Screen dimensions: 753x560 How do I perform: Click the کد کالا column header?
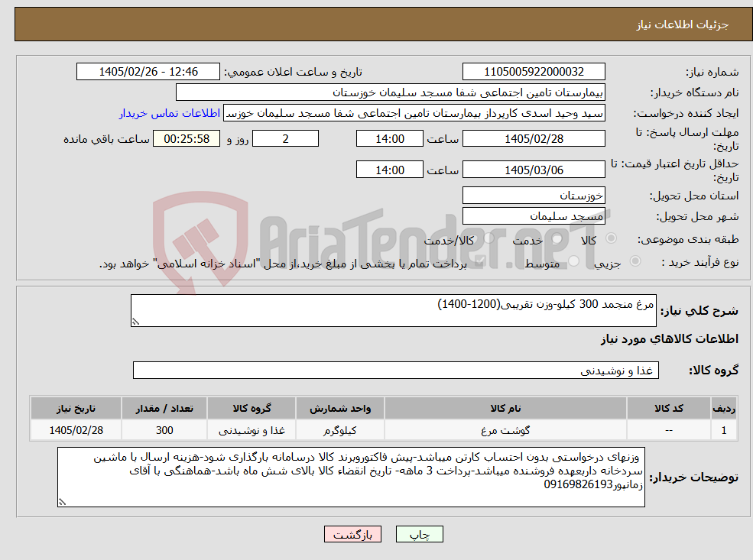pyautogui.click(x=669, y=409)
